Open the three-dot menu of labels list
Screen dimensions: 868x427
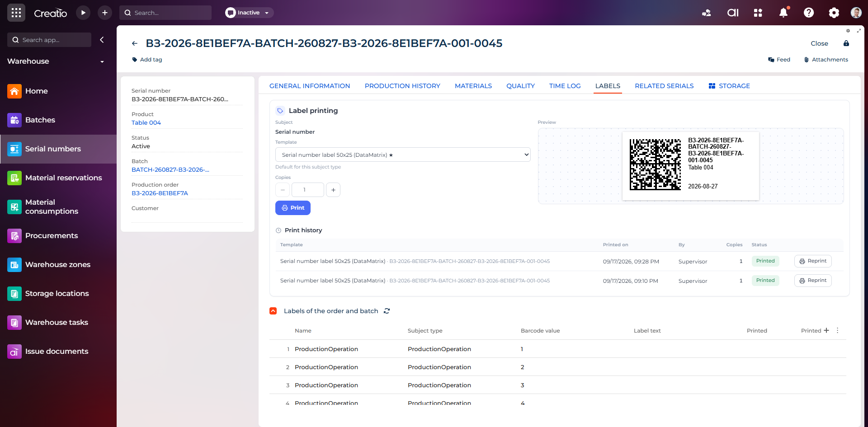[838, 330]
